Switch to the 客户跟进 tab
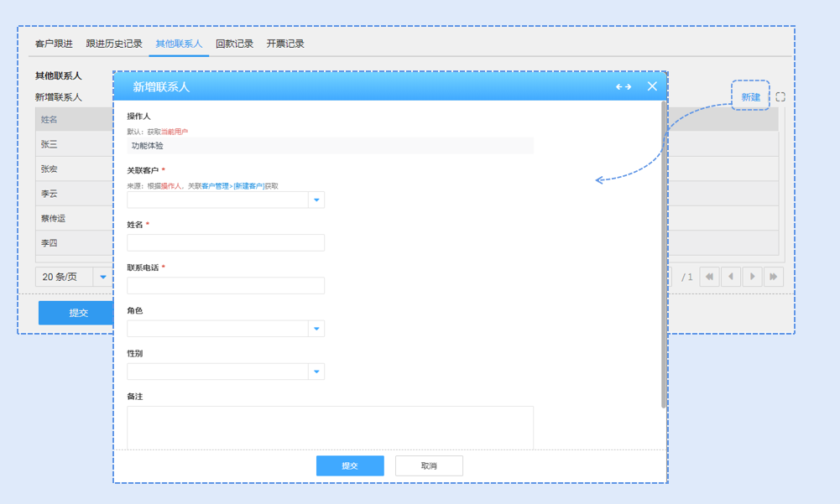Screen dimensions: 840x504 tap(54, 44)
